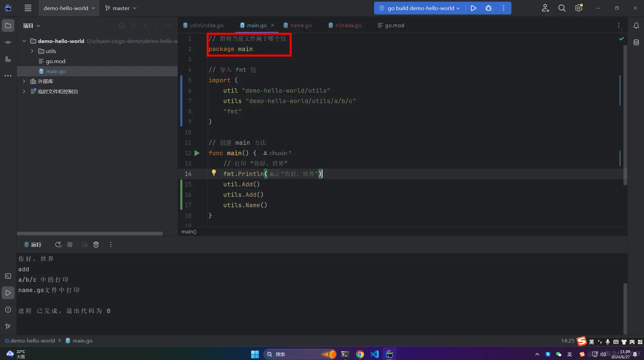Open Google Chrome from taskbar
The width and height of the screenshot is (644, 360).
(360, 354)
